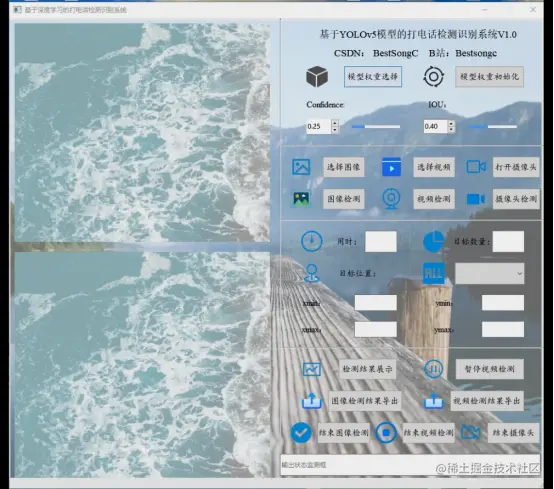Click the 输出状态监测框 status box
The width and height of the screenshot is (554, 489).
pyautogui.click(x=410, y=465)
